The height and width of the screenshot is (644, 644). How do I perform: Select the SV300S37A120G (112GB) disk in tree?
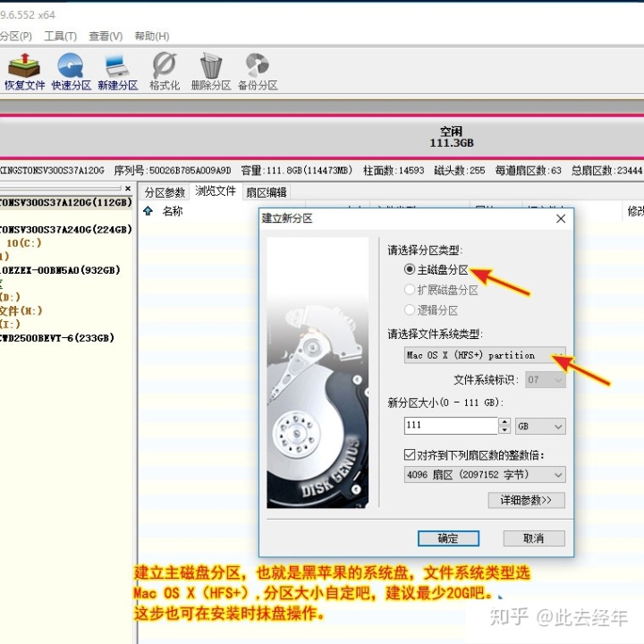[65, 202]
